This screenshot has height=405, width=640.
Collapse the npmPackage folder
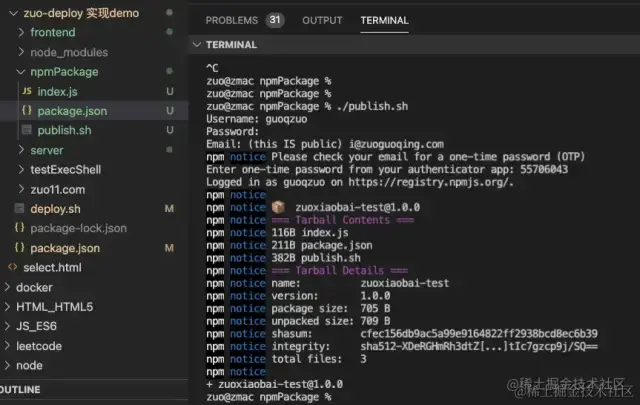point(20,72)
